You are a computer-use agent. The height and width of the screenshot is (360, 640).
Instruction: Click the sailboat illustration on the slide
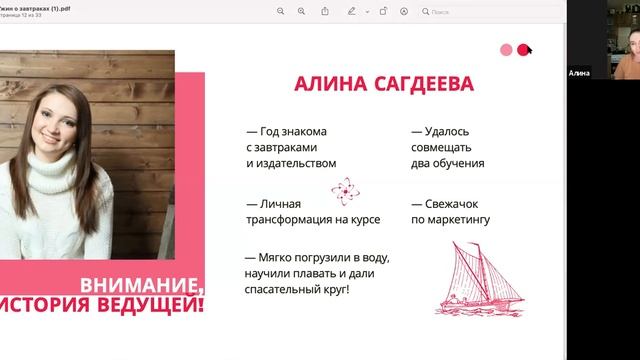pos(479,279)
